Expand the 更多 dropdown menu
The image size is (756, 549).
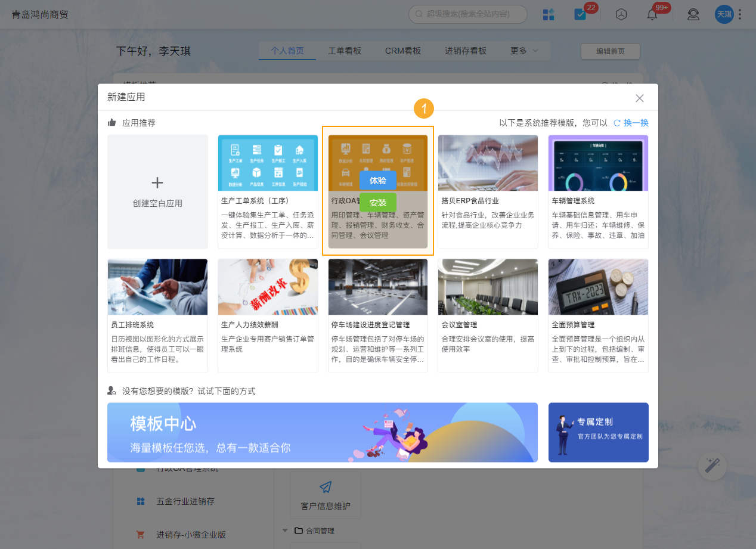pos(524,51)
